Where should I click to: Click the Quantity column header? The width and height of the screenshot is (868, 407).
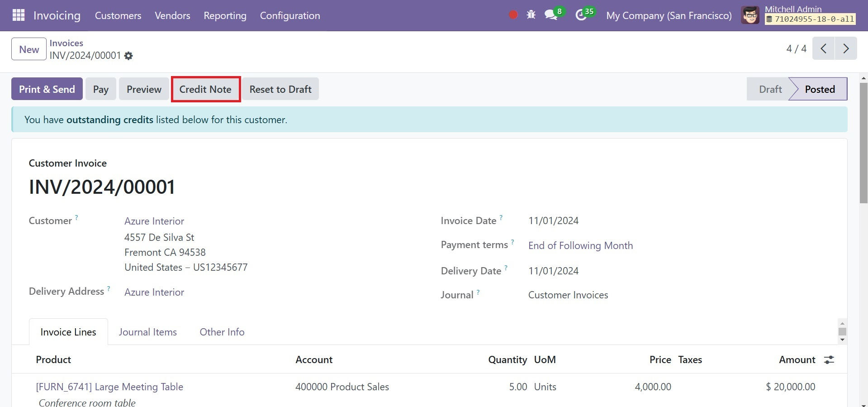click(508, 359)
